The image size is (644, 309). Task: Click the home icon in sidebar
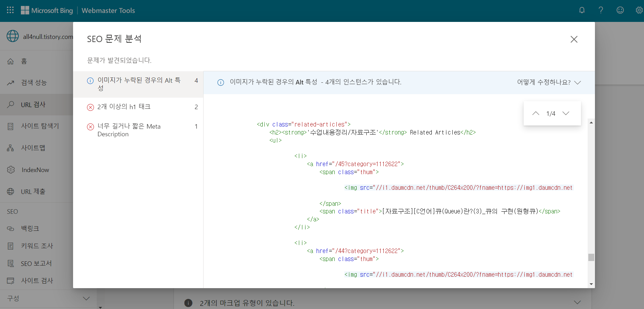[x=11, y=61]
